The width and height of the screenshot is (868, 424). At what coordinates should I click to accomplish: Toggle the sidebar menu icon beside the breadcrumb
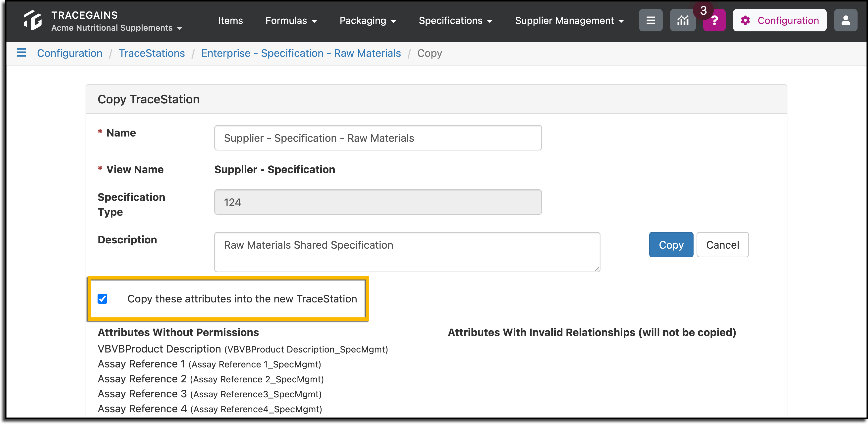(21, 53)
